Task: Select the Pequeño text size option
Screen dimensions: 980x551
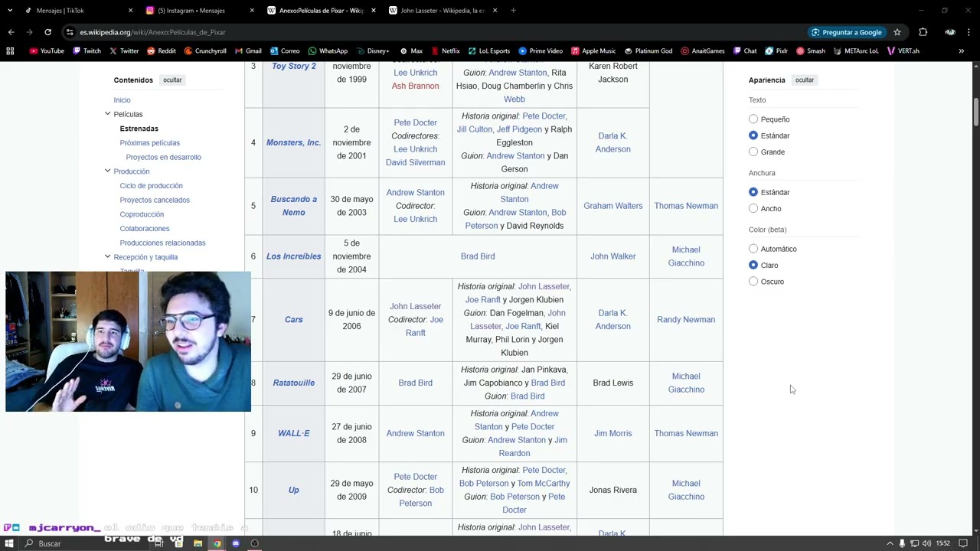Action: (x=753, y=119)
